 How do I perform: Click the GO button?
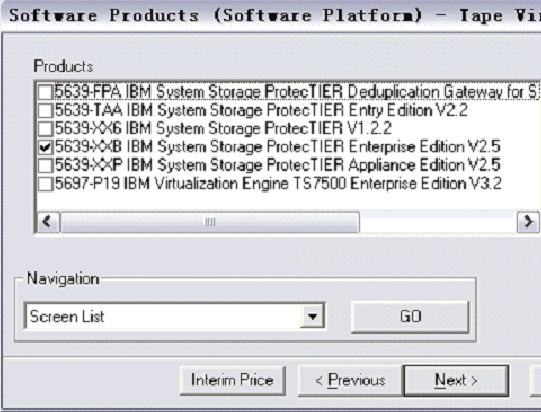pos(410,317)
